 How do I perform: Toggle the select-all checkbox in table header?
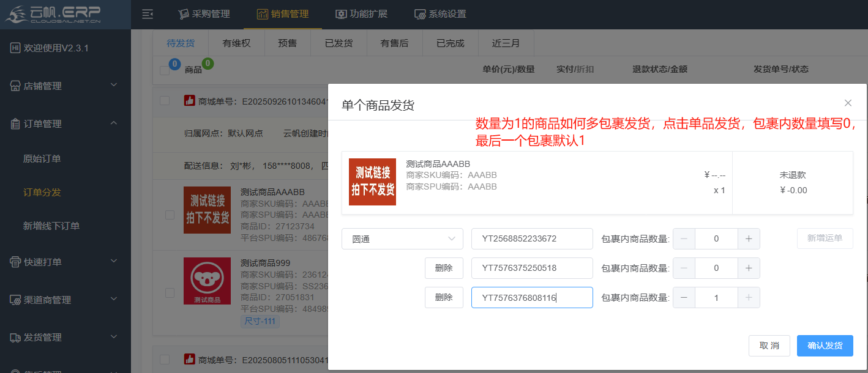point(165,70)
